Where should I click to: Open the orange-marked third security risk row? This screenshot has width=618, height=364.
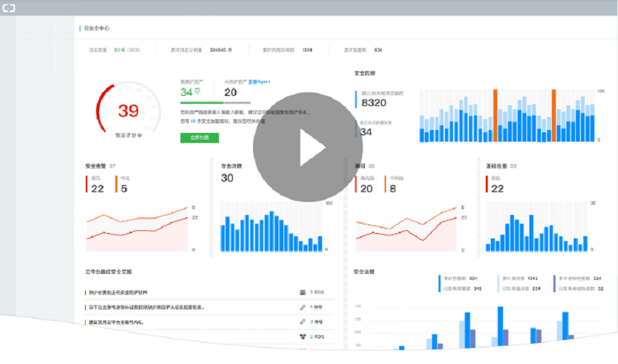209,322
